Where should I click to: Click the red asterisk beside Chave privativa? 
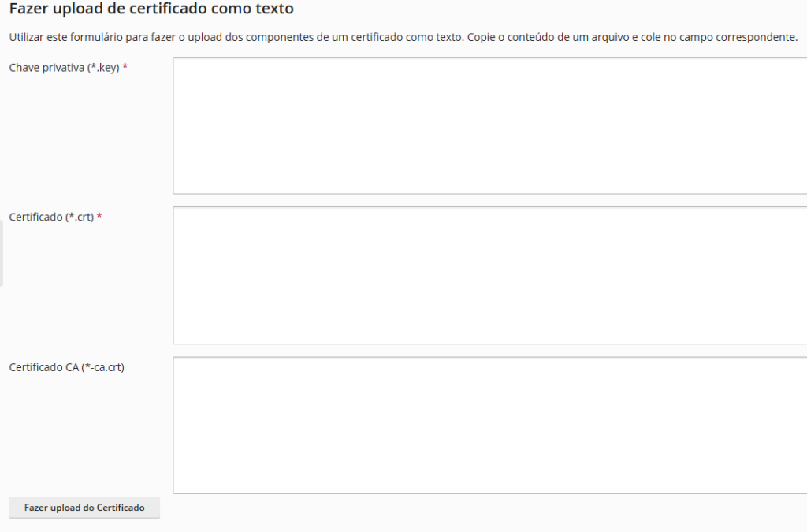coord(125,68)
